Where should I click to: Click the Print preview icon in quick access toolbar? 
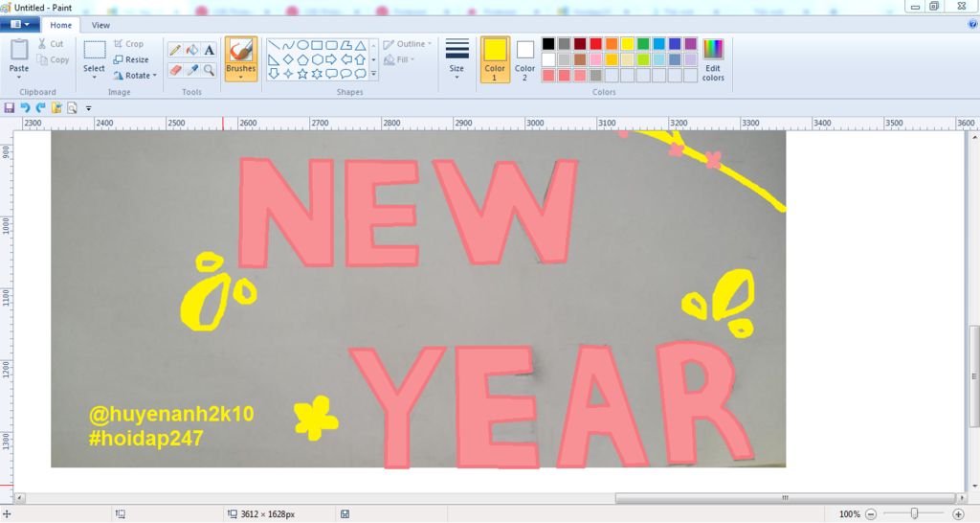click(x=73, y=107)
